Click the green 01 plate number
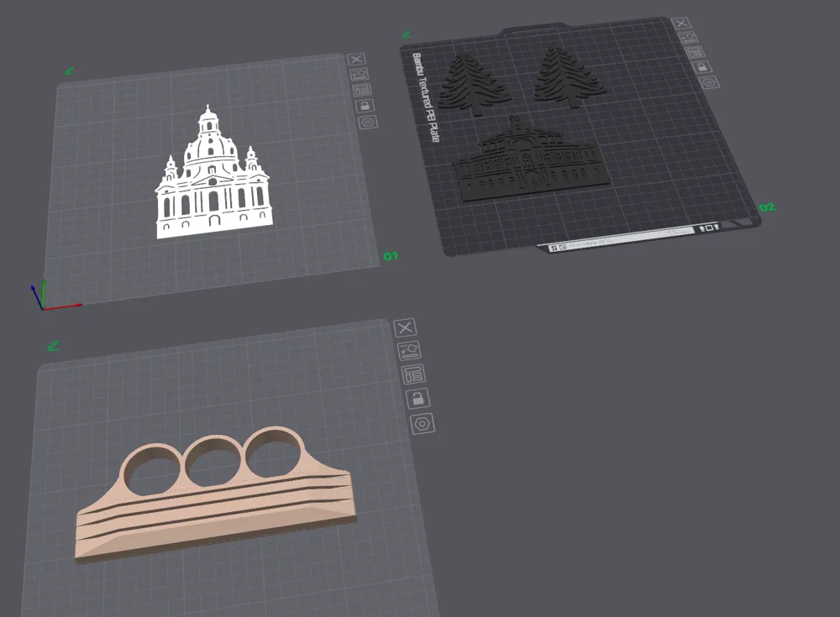 tap(391, 256)
